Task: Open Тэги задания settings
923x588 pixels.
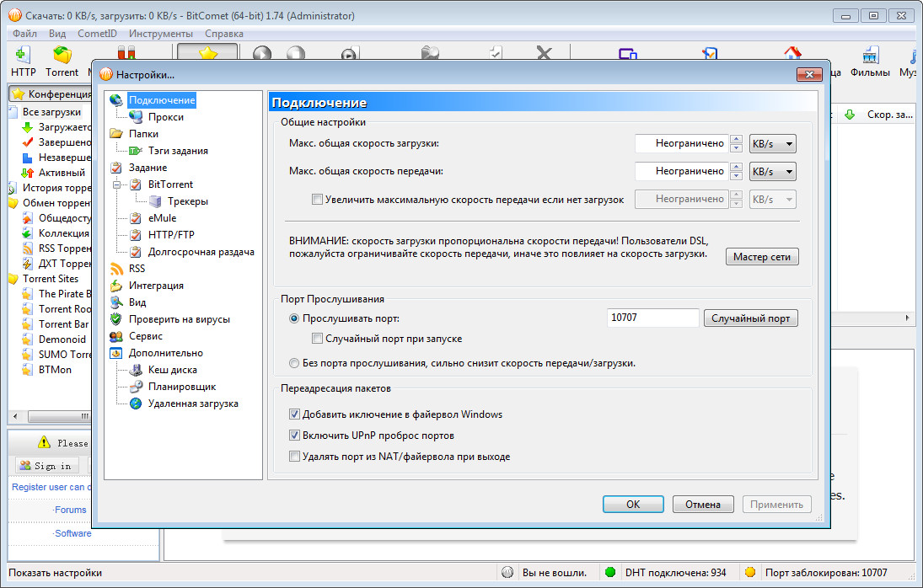Action: click(x=178, y=151)
